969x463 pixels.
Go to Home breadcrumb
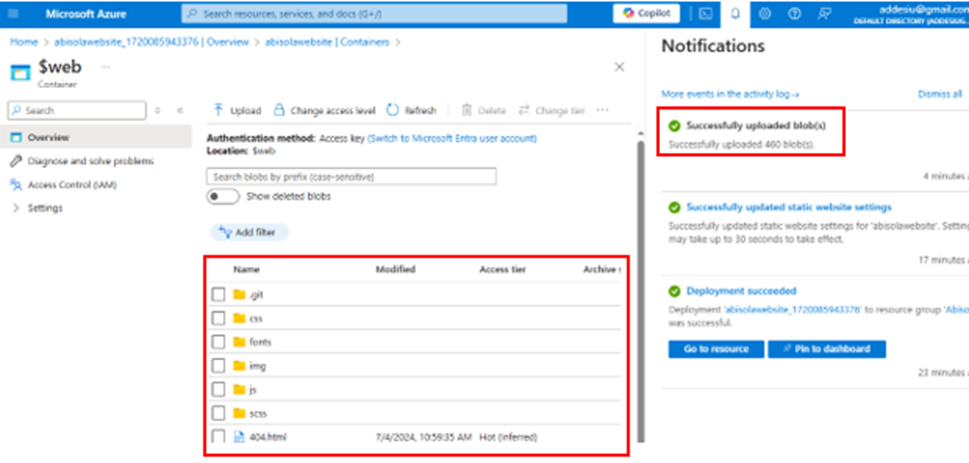point(23,42)
